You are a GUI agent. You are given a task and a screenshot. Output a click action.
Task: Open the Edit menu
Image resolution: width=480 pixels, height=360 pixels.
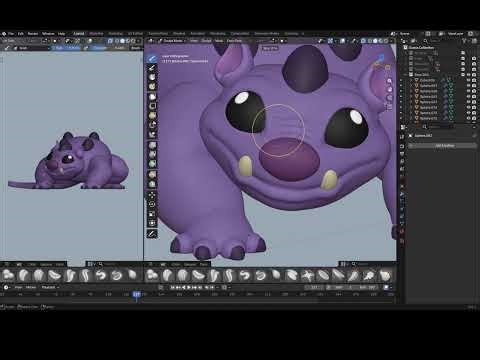click(21, 34)
